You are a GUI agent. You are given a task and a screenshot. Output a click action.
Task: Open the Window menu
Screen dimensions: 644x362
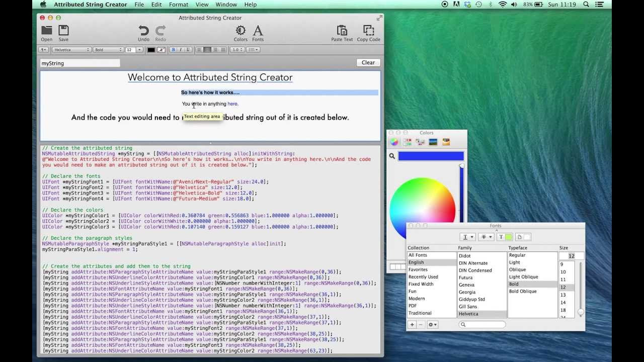tap(226, 5)
